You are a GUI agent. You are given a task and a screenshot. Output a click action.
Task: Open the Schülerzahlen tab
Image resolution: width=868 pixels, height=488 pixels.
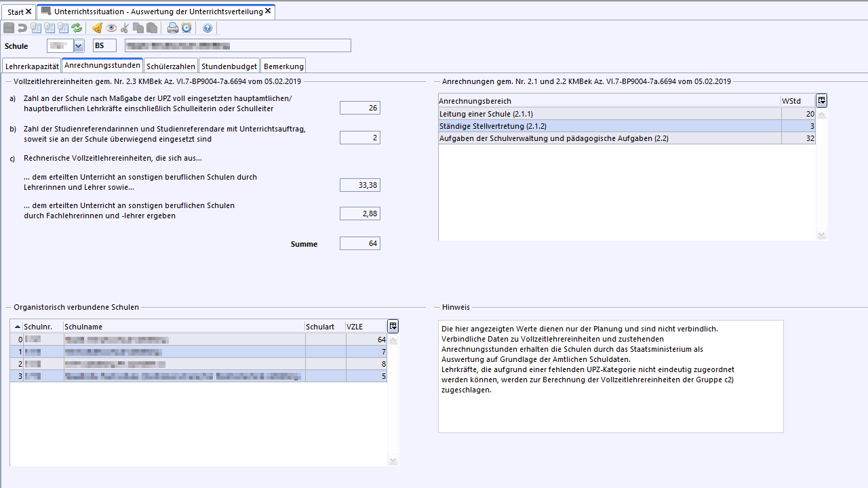(171, 66)
